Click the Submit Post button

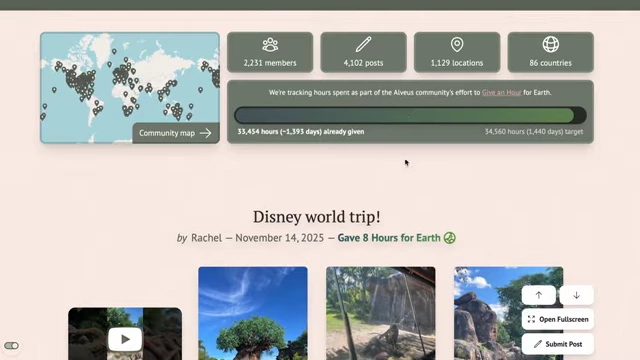point(558,344)
